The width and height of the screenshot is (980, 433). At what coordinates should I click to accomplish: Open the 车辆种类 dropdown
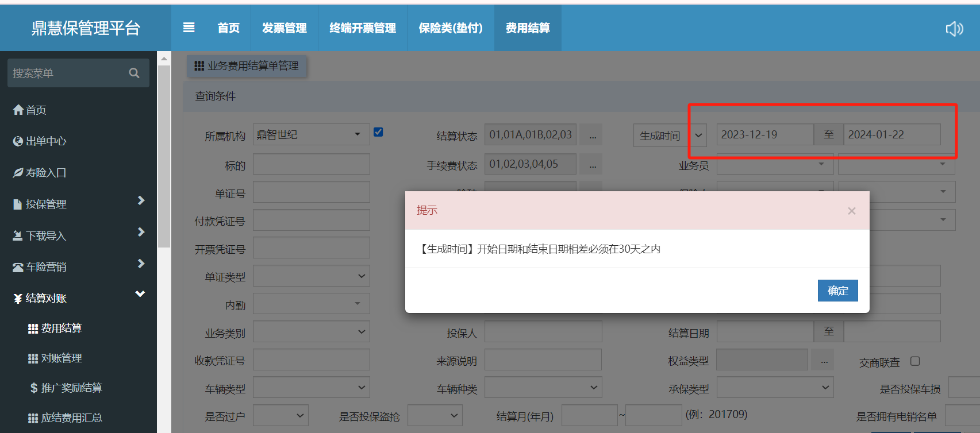tap(543, 388)
